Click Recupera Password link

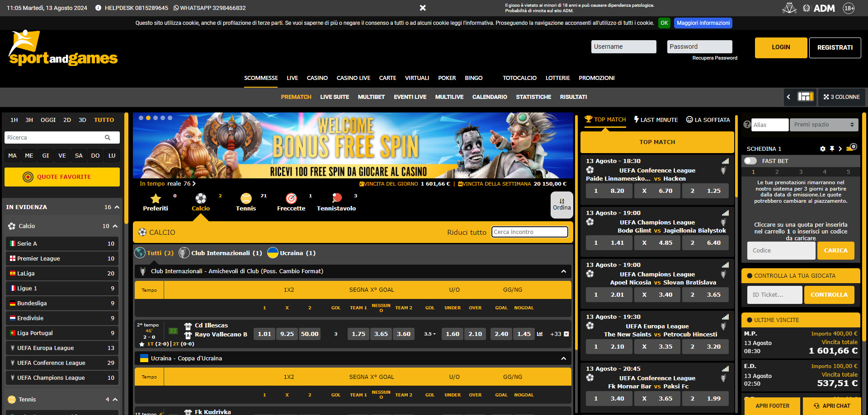[x=715, y=58]
